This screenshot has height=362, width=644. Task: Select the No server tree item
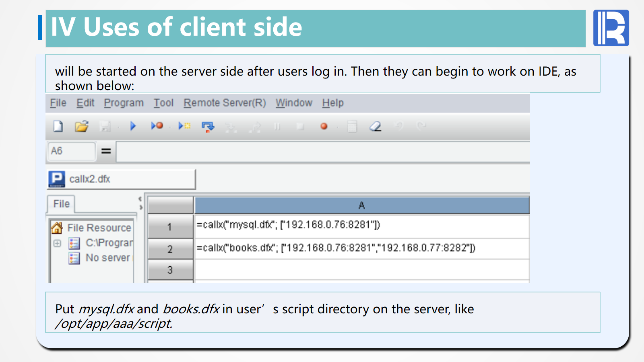pos(107,258)
